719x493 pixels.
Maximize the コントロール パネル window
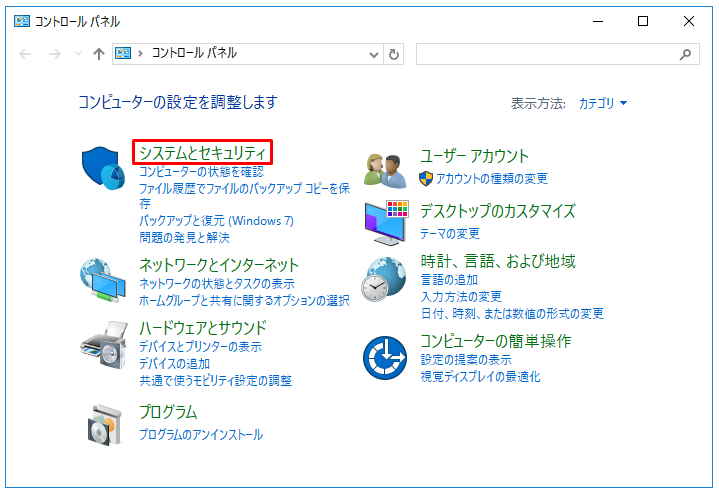point(643,21)
